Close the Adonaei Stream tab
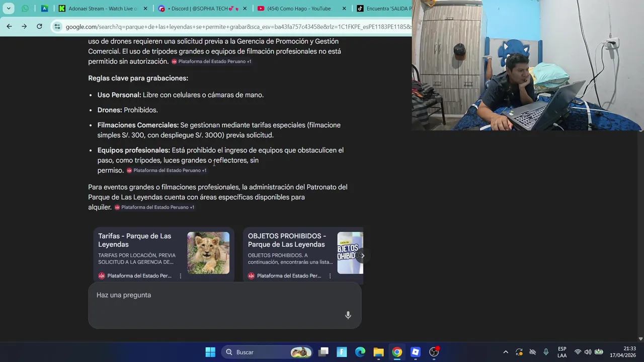Viewport: 644px width, 362px height. tap(145, 9)
